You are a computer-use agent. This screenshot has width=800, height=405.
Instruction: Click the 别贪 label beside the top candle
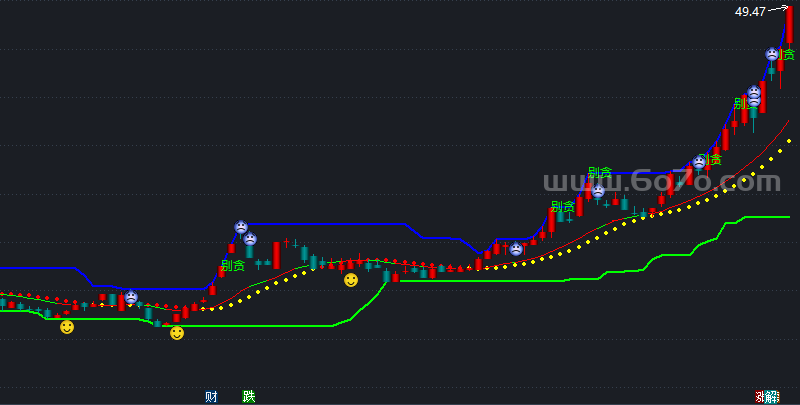(x=788, y=54)
